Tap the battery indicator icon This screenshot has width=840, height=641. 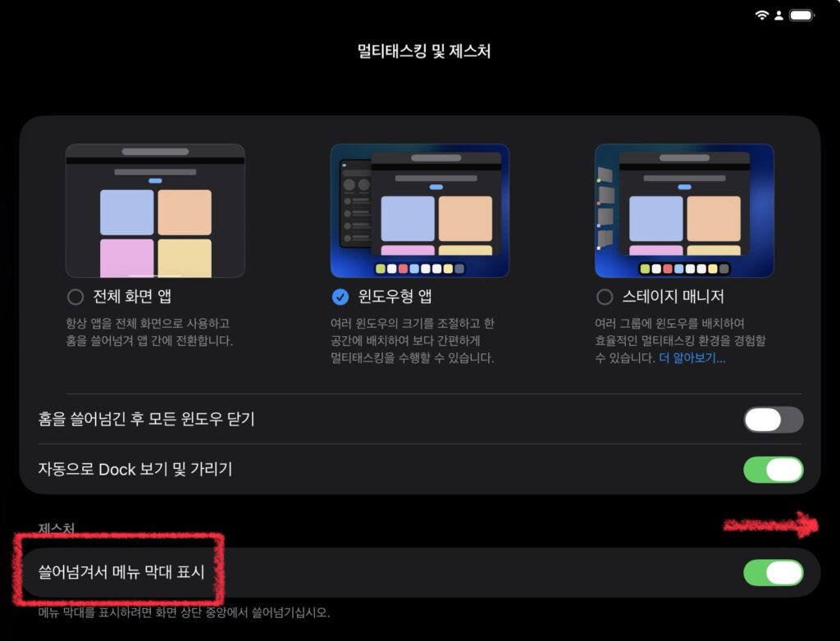click(x=802, y=16)
